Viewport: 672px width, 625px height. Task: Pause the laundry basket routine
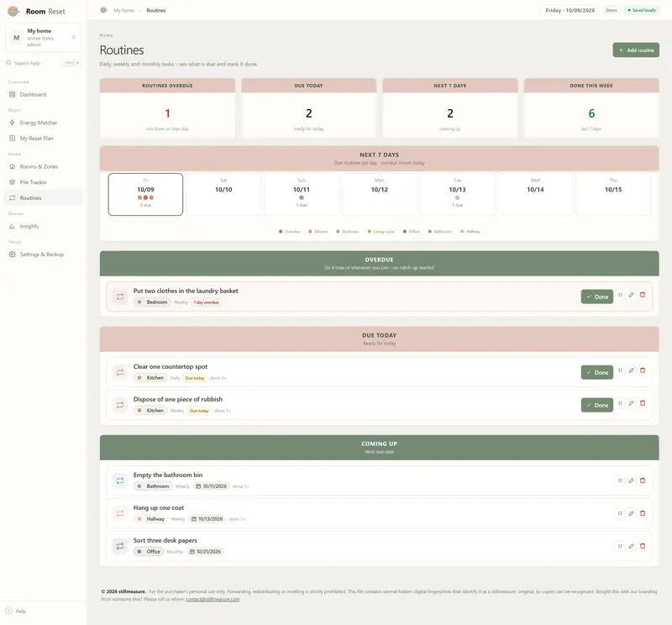620,295
